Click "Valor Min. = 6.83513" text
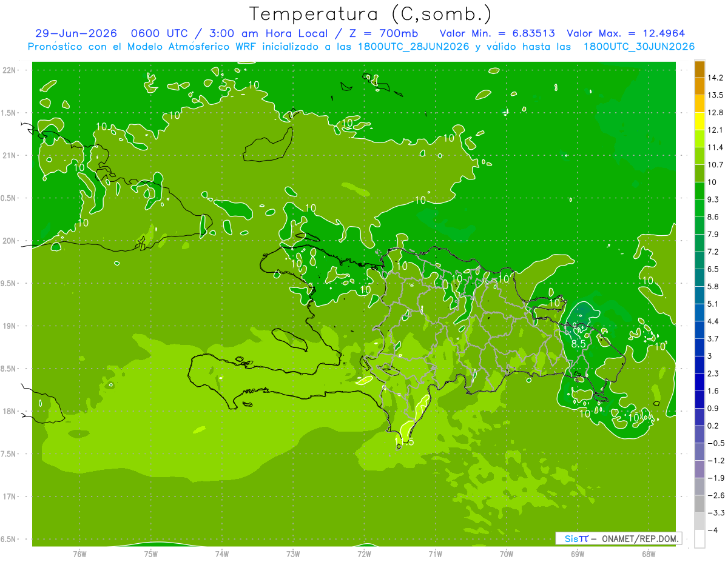 [497, 33]
